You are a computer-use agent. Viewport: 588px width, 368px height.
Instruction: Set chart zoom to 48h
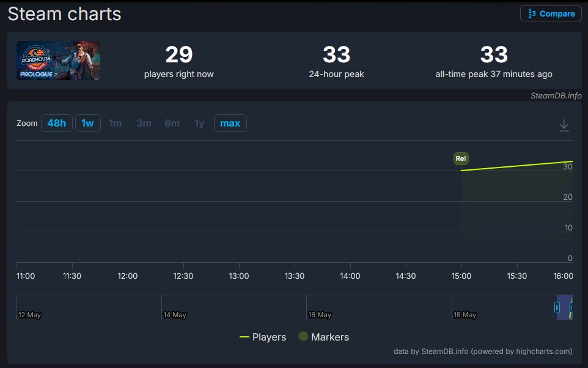pyautogui.click(x=57, y=123)
